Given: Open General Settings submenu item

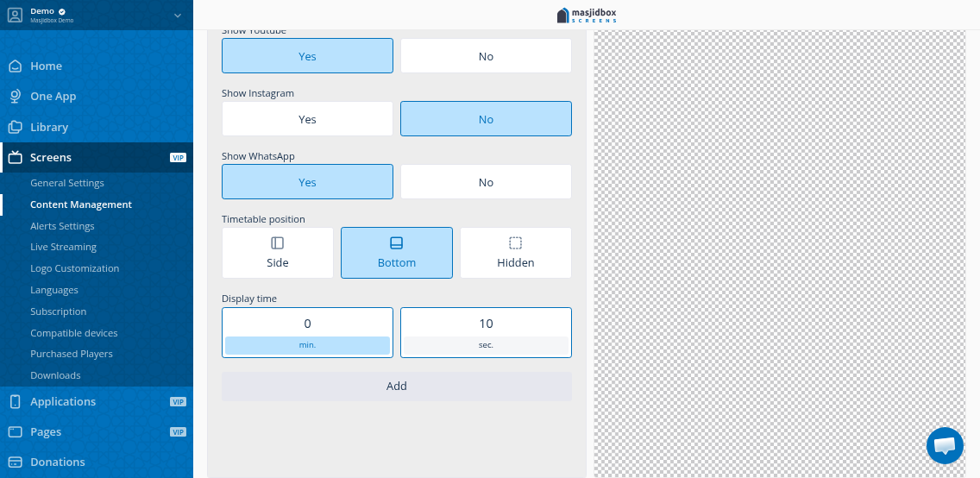Looking at the screenshot, I should (x=67, y=183).
